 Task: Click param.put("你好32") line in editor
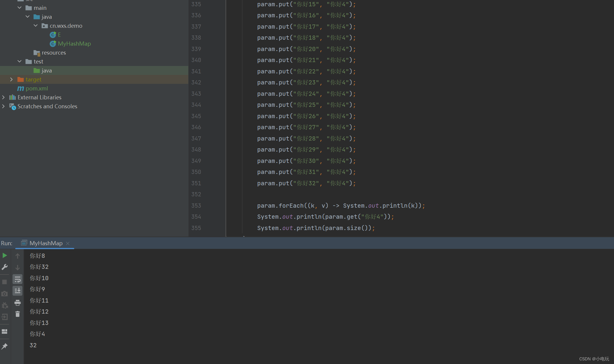[x=306, y=183]
